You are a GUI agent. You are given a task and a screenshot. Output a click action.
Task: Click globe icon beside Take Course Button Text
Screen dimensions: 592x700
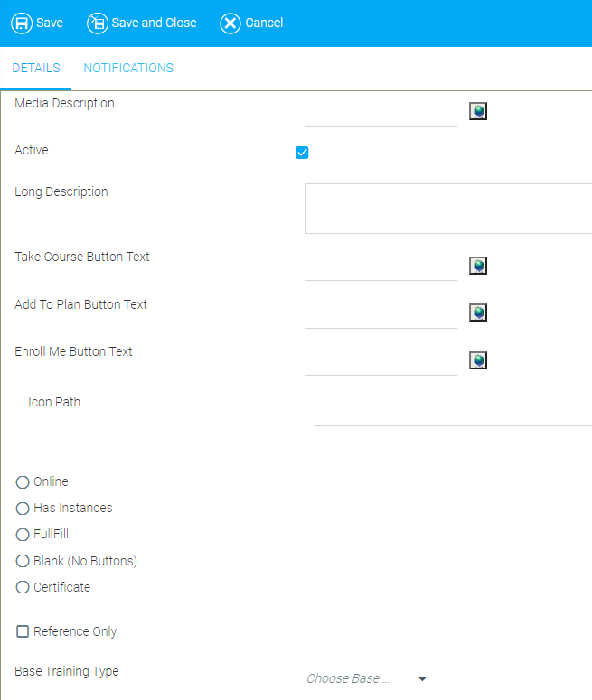pyautogui.click(x=478, y=265)
